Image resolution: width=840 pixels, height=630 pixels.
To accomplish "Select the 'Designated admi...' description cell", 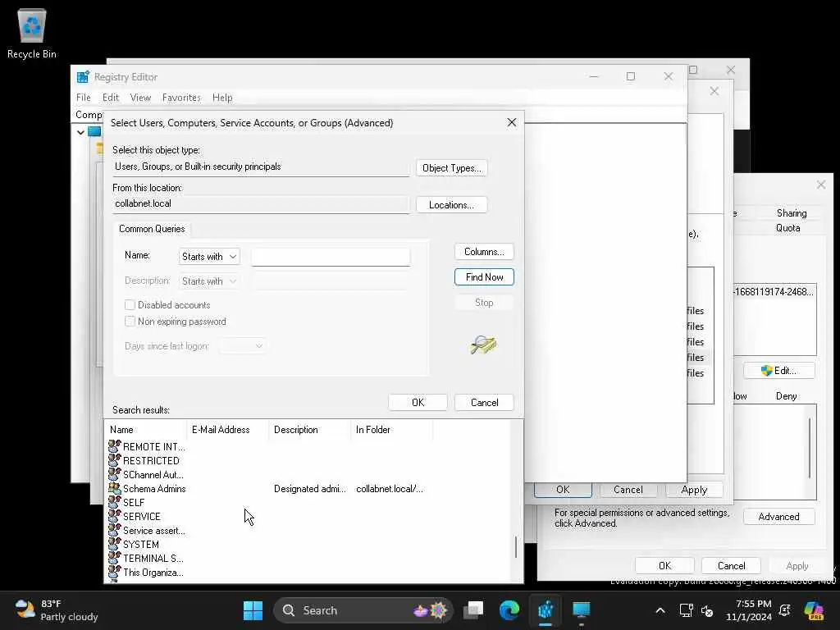I will tap(309, 489).
